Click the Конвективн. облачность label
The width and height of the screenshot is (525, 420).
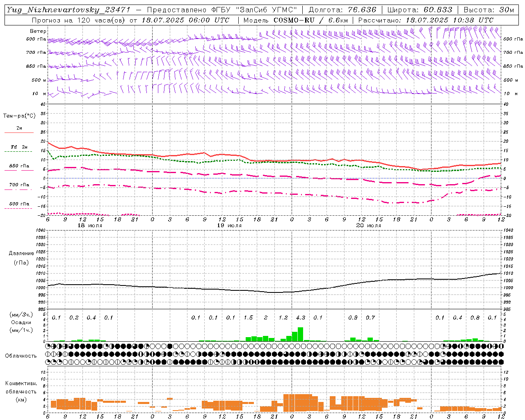(x=21, y=387)
